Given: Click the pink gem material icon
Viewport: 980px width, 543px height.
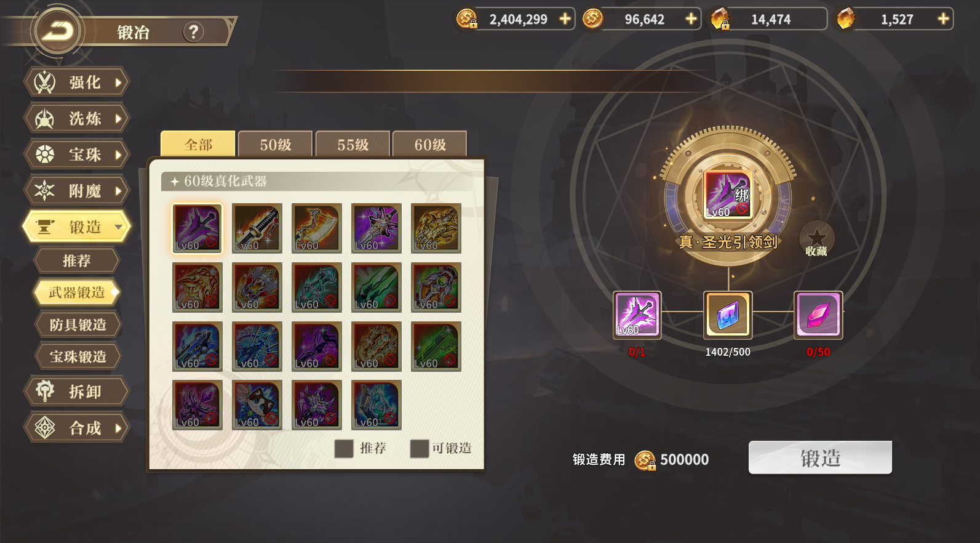Looking at the screenshot, I should [818, 315].
